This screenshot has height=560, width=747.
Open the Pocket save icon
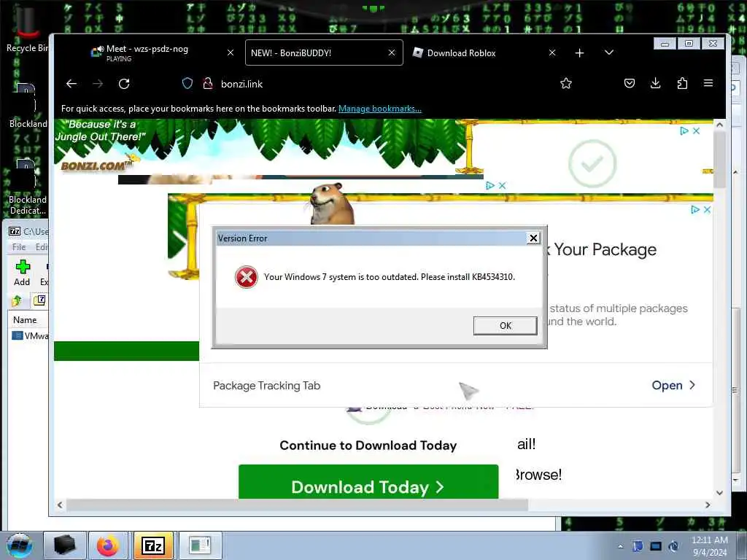pyautogui.click(x=630, y=84)
